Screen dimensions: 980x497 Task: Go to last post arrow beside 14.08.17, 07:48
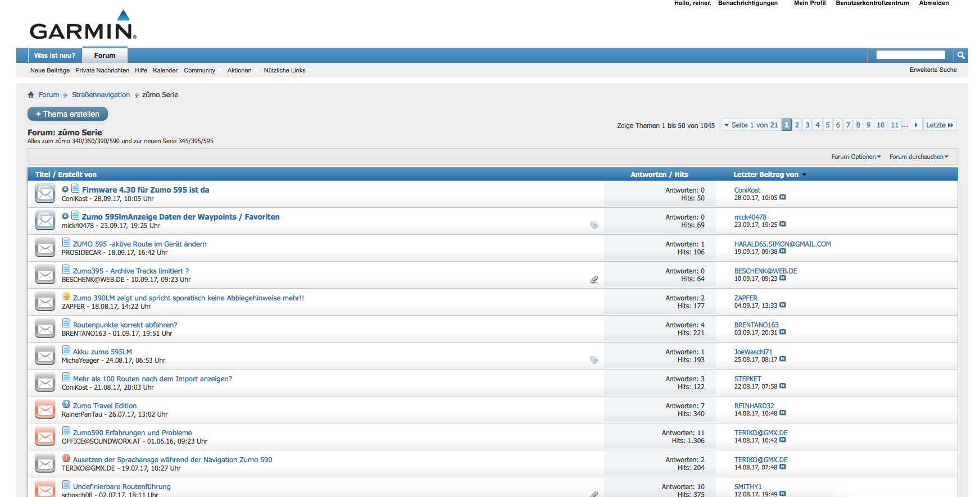point(783,467)
